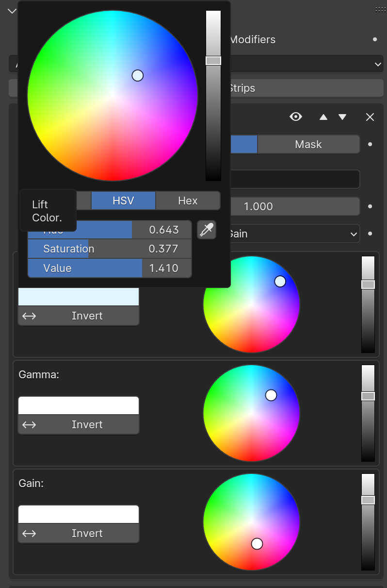Screen dimensions: 387x588
Task: Click the Strips button
Action: [306, 88]
